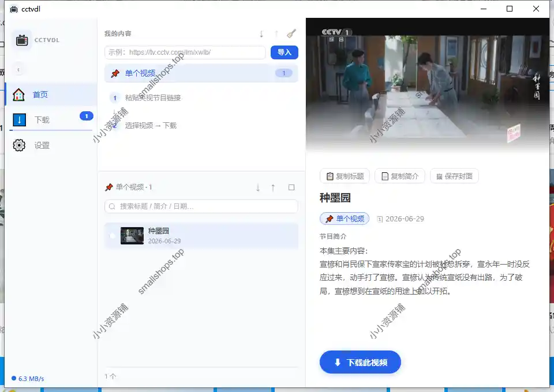Click the clipboard icon in 复制标题
The height and width of the screenshot is (392, 554).
pos(330,176)
